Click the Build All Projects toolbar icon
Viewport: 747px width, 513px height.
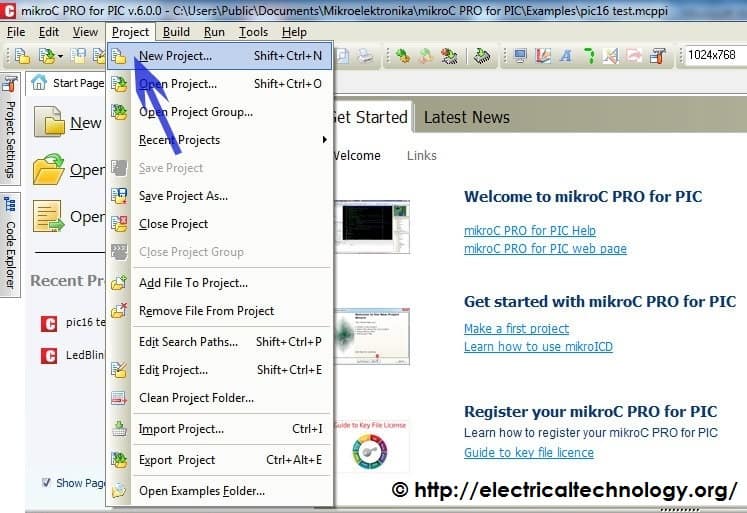425,56
